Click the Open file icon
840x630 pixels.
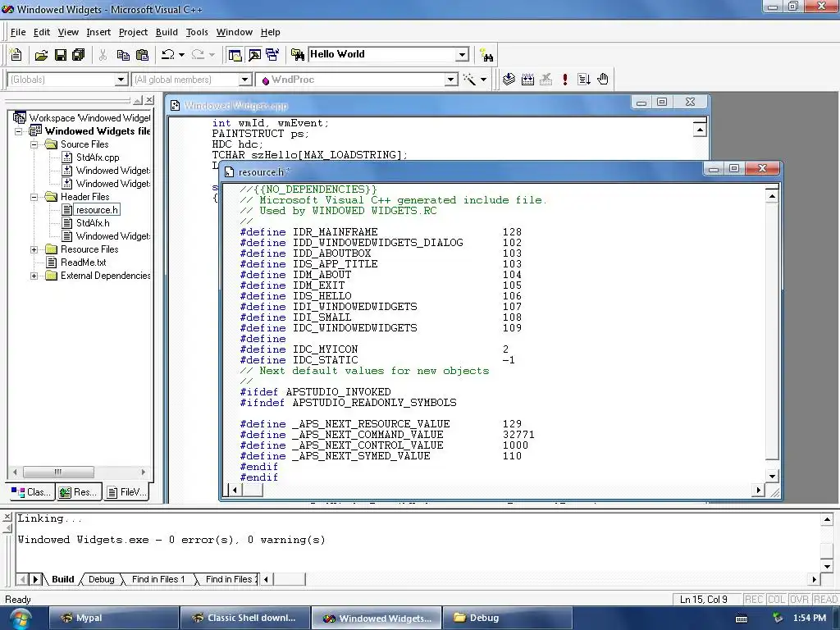41,55
